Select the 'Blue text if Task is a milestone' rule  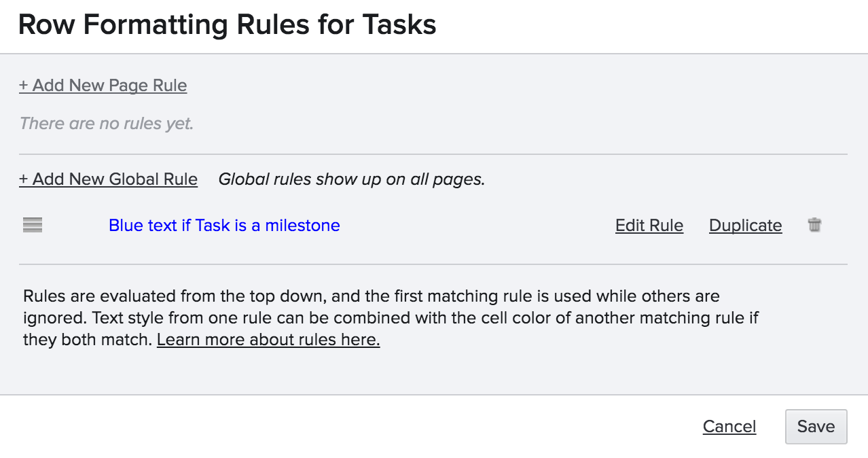pos(224,226)
